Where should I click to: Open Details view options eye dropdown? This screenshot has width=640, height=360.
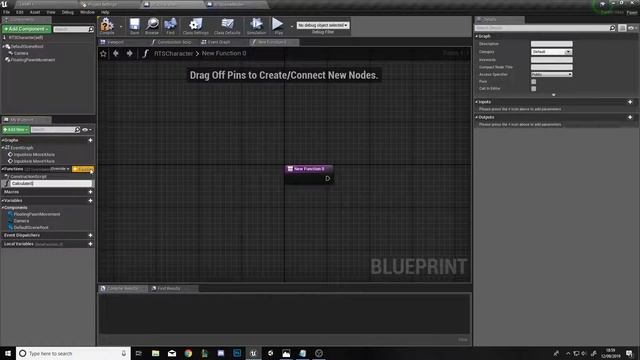click(633, 28)
